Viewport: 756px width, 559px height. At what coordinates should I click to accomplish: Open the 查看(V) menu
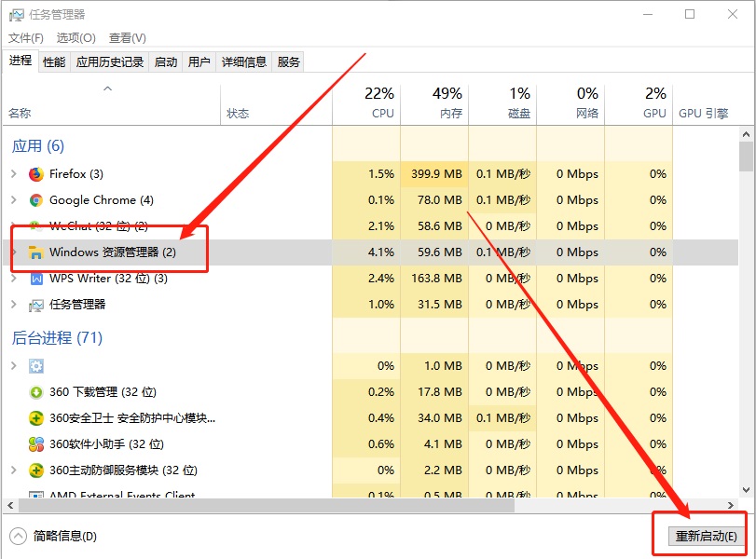click(x=128, y=37)
